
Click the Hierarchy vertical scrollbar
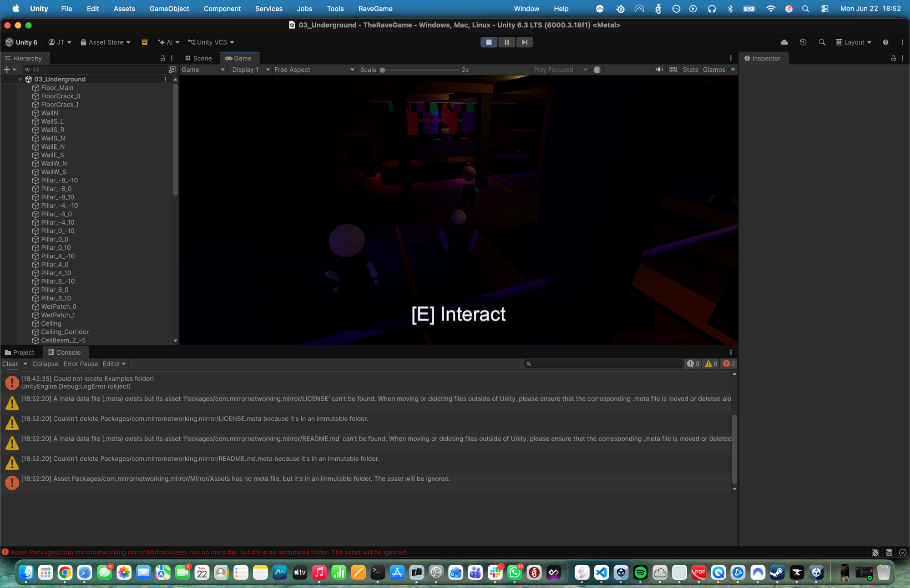tap(175, 139)
